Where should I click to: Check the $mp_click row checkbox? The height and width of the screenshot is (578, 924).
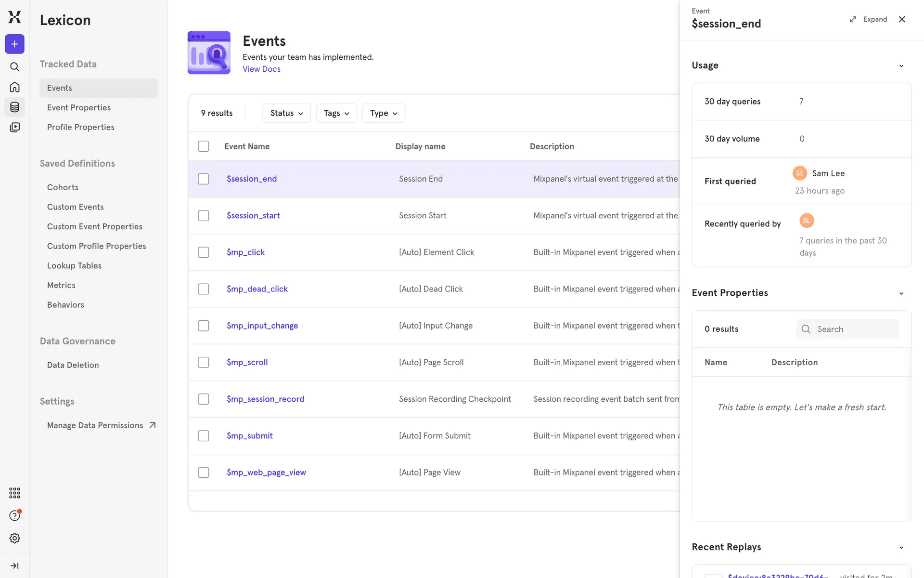click(204, 252)
